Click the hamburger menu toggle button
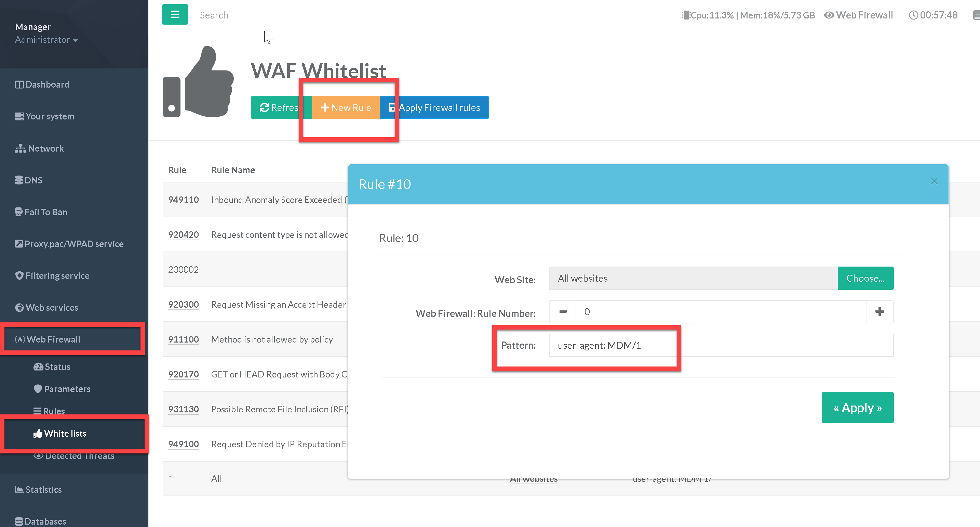Screen dimensions: 980x527 pos(175,14)
